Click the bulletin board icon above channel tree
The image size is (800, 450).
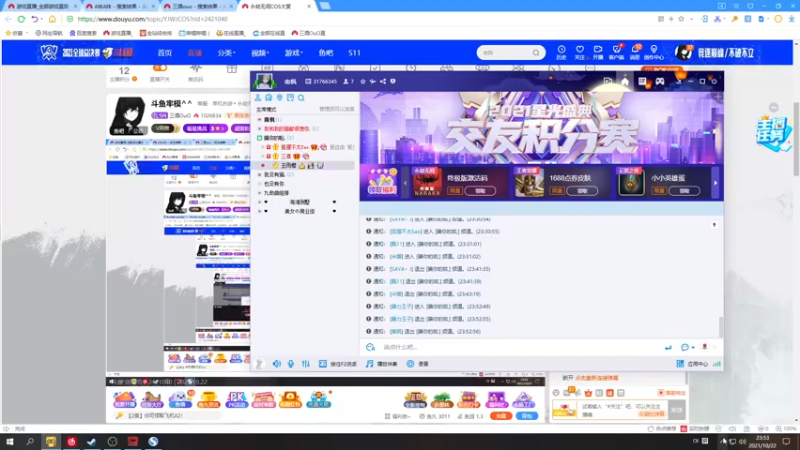(290, 97)
